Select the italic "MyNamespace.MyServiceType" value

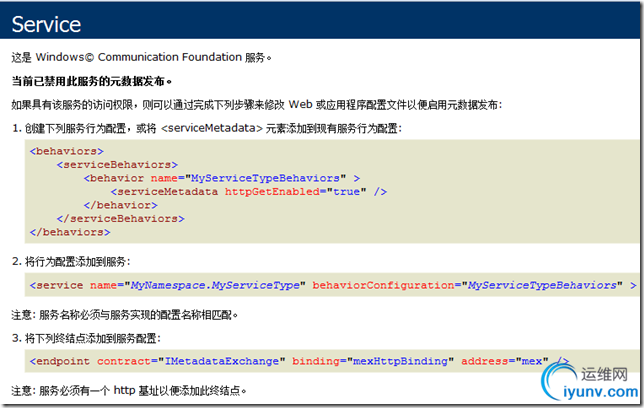pyautogui.click(x=215, y=285)
